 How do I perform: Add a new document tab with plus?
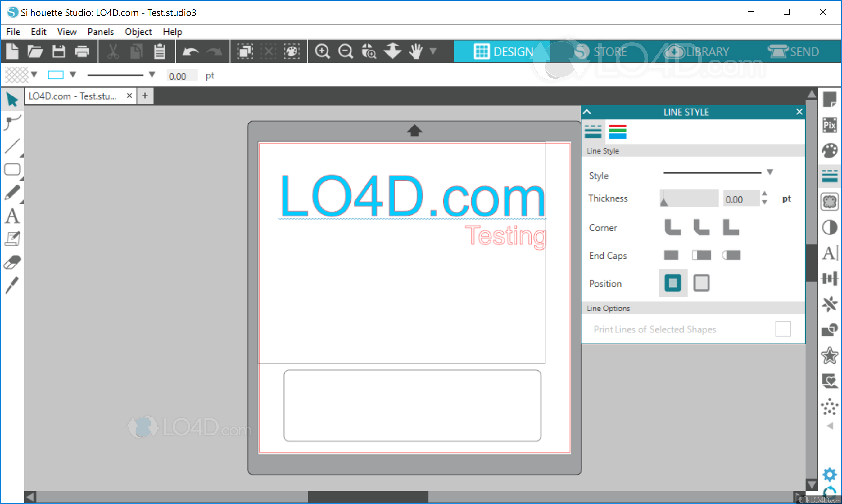point(145,96)
